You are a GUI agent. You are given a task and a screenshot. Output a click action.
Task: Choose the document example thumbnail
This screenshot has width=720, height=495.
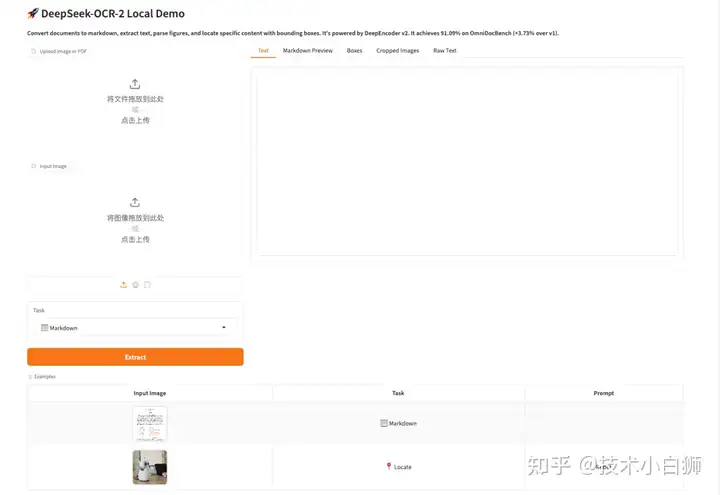[150, 423]
